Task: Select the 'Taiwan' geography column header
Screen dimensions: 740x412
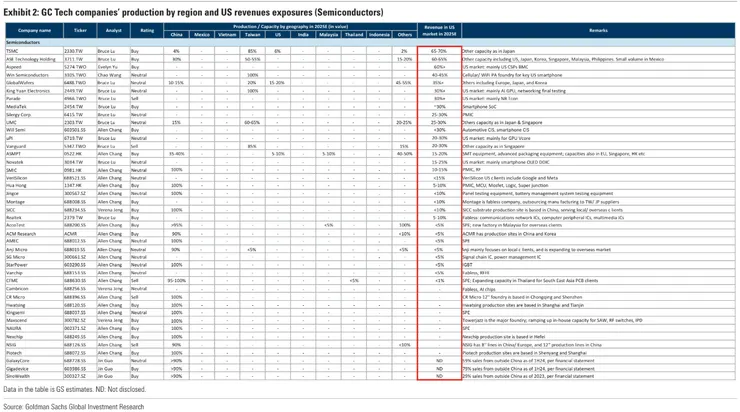Action: [252, 34]
